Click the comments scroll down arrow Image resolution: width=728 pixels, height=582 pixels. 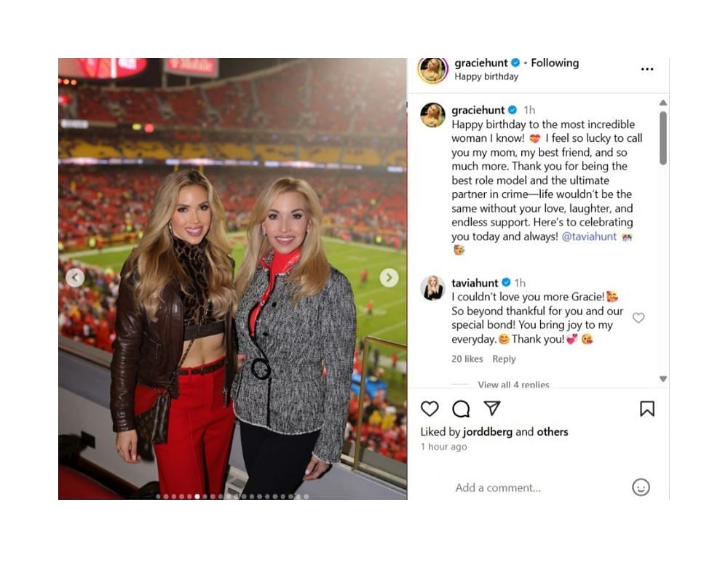663,379
